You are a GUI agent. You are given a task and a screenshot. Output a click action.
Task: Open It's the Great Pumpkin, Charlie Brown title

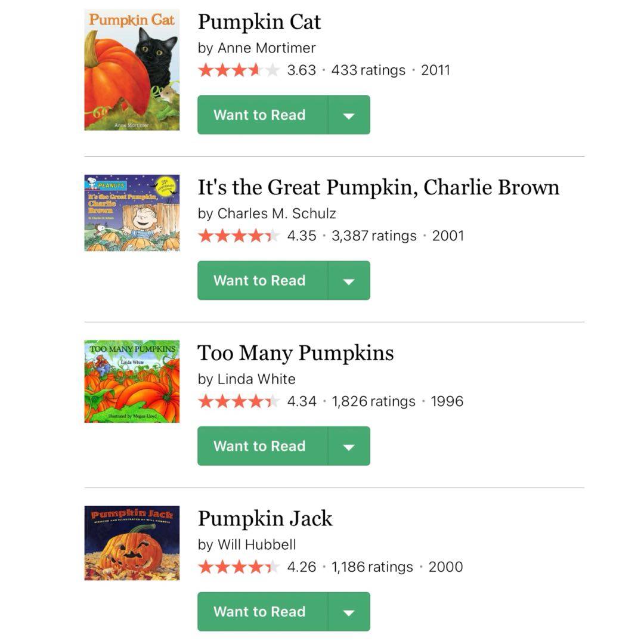point(378,187)
